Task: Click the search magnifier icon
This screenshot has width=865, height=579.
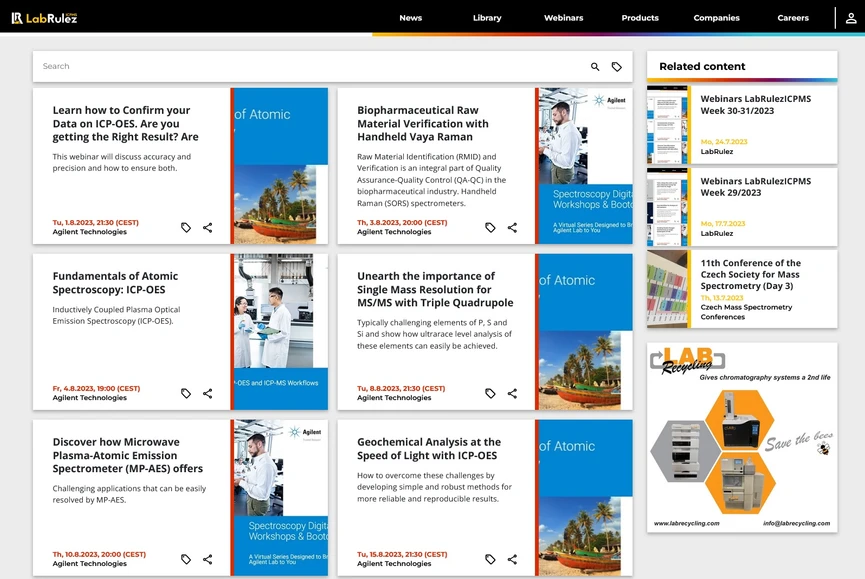Action: pyautogui.click(x=595, y=67)
